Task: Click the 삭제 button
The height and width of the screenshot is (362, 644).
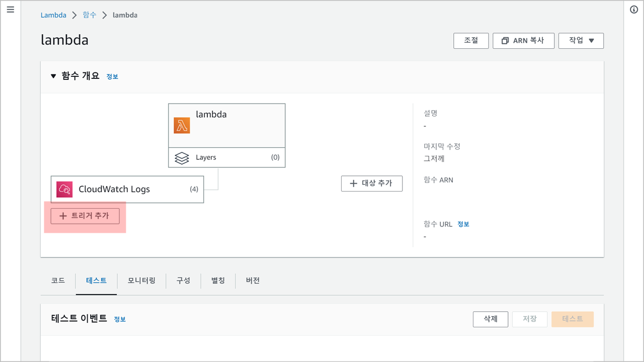Action: [491, 319]
